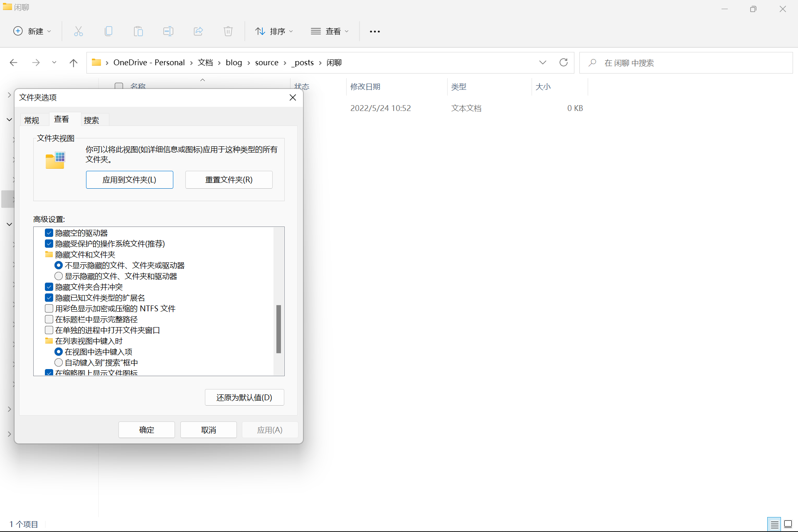This screenshot has height=532, width=798.
Task: Click the Copy icon in toolbar
Action: point(108,31)
